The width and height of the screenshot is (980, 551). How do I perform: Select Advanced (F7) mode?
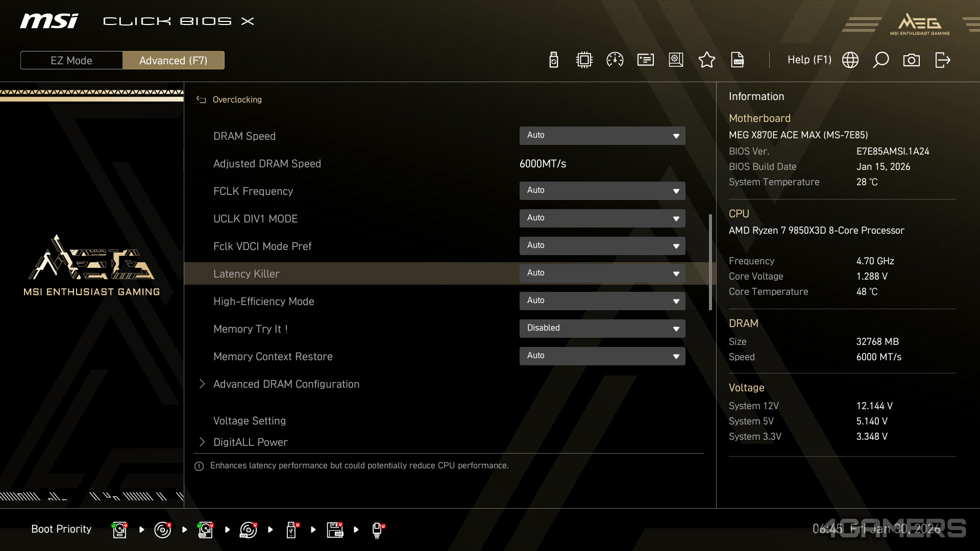(173, 60)
